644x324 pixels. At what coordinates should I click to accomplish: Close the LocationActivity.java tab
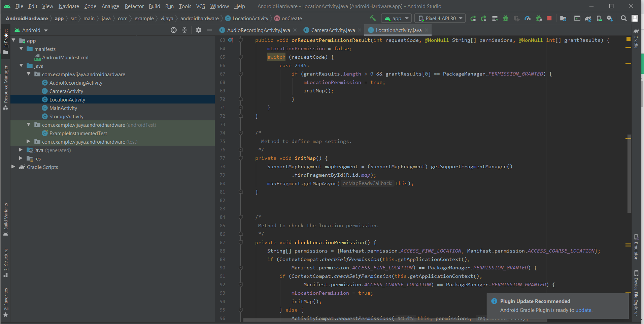click(x=427, y=30)
